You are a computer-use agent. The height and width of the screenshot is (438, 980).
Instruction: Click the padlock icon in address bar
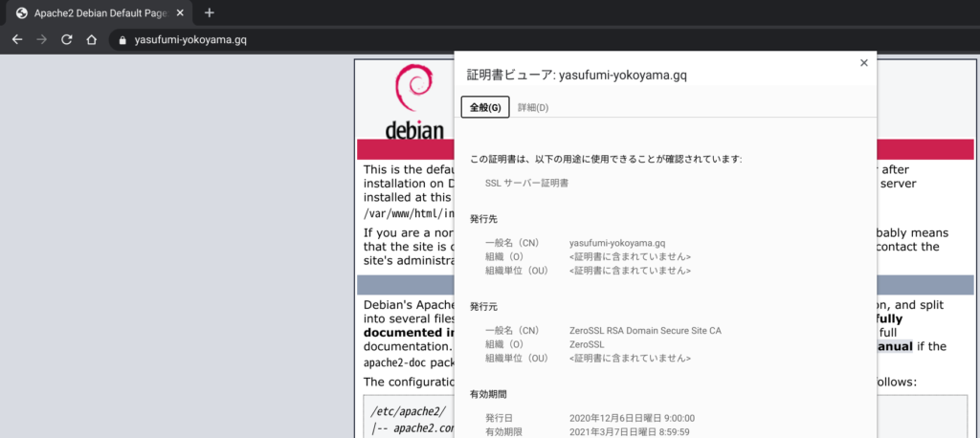[122, 40]
